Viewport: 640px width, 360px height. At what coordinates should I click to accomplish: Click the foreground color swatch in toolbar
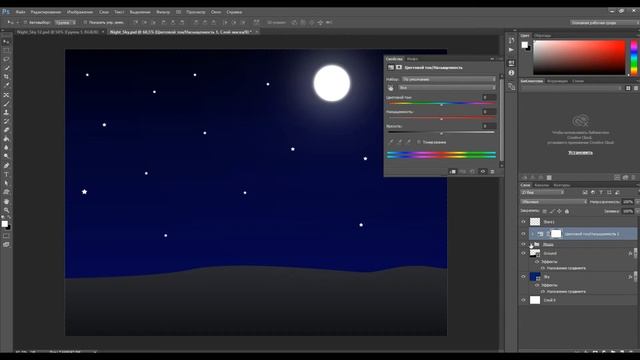pyautogui.click(x=4, y=224)
